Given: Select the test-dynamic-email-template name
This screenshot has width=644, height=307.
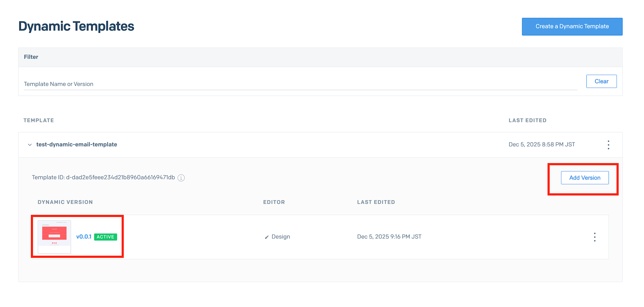Looking at the screenshot, I should pos(77,144).
